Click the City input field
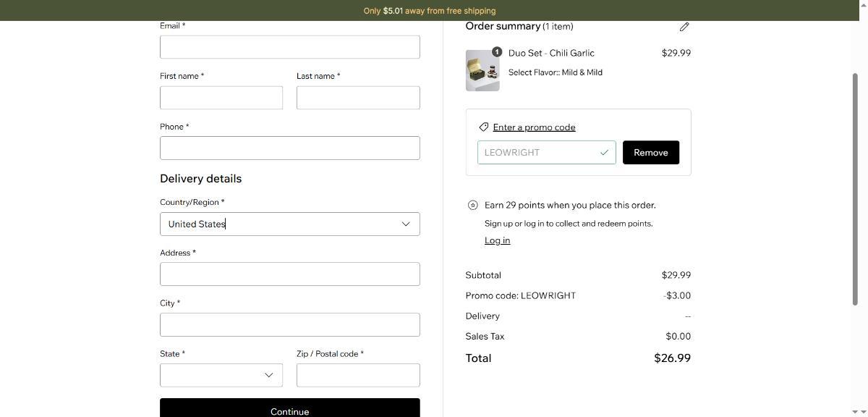 point(289,325)
